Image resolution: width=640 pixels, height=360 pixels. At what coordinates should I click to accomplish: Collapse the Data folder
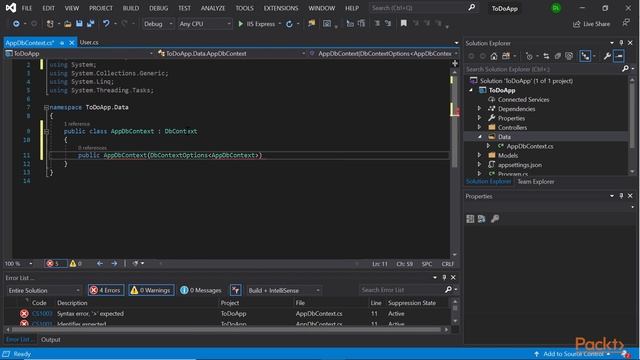pyautogui.click(x=480, y=137)
